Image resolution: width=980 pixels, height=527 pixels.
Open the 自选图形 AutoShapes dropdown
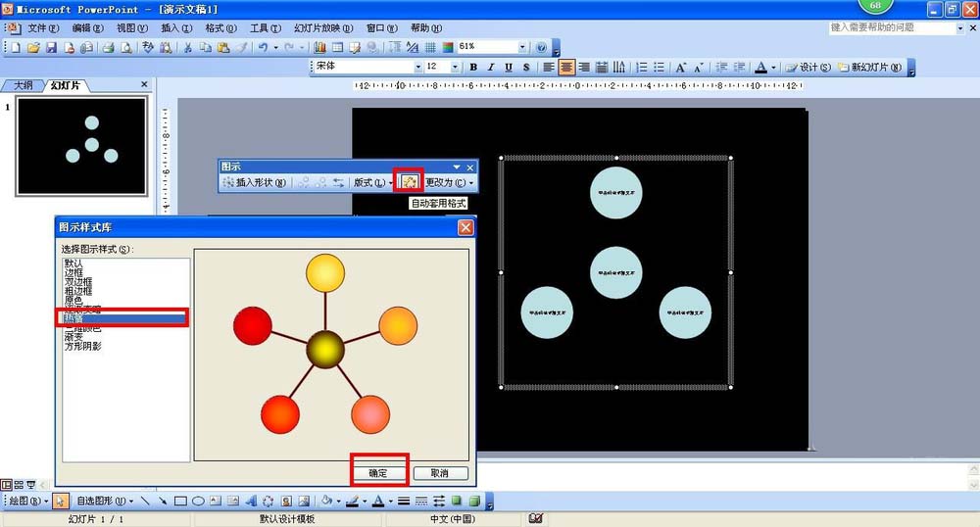click(105, 501)
